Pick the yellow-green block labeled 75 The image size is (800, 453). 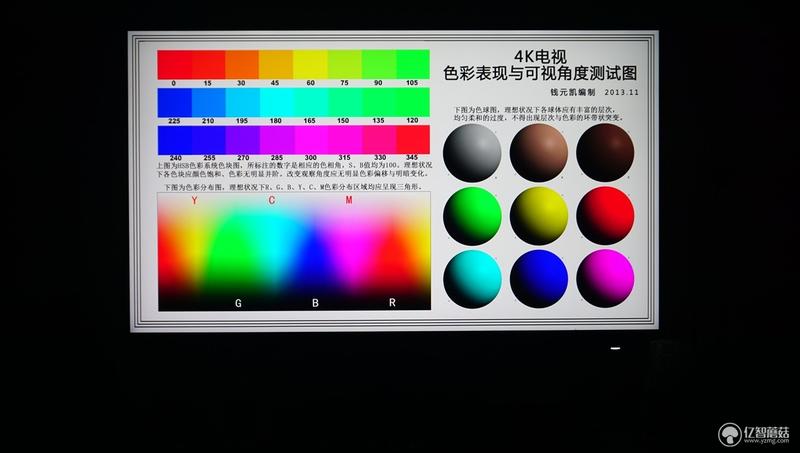344,64
